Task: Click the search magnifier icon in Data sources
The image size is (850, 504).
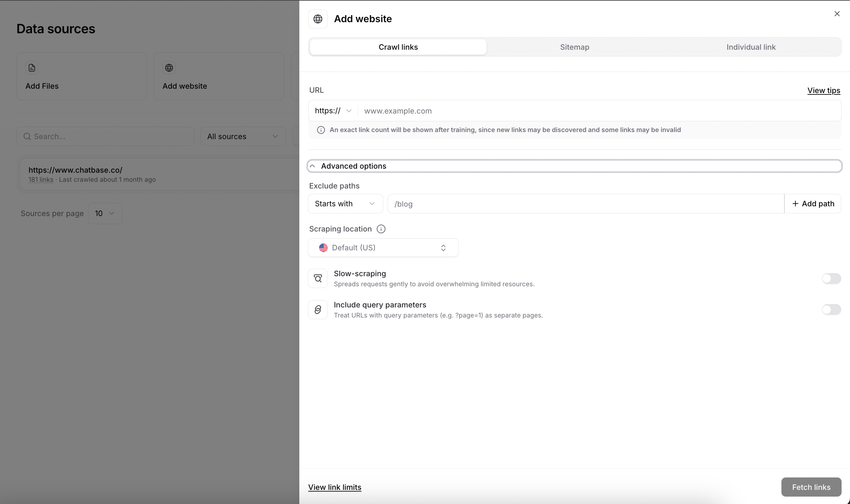Action: coord(27,136)
